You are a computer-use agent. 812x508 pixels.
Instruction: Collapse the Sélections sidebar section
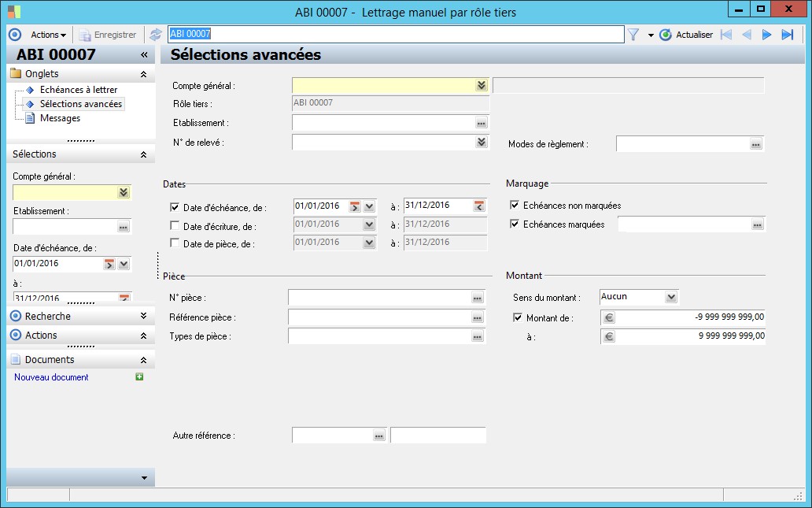[x=143, y=154]
